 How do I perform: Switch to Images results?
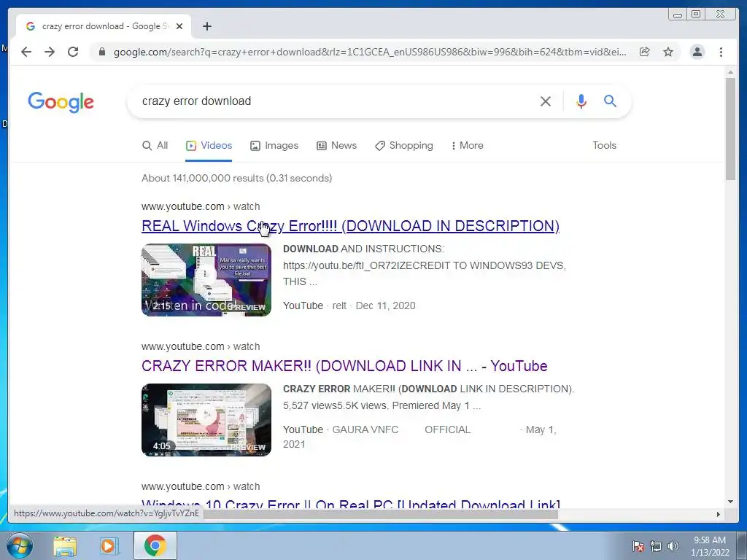click(274, 146)
